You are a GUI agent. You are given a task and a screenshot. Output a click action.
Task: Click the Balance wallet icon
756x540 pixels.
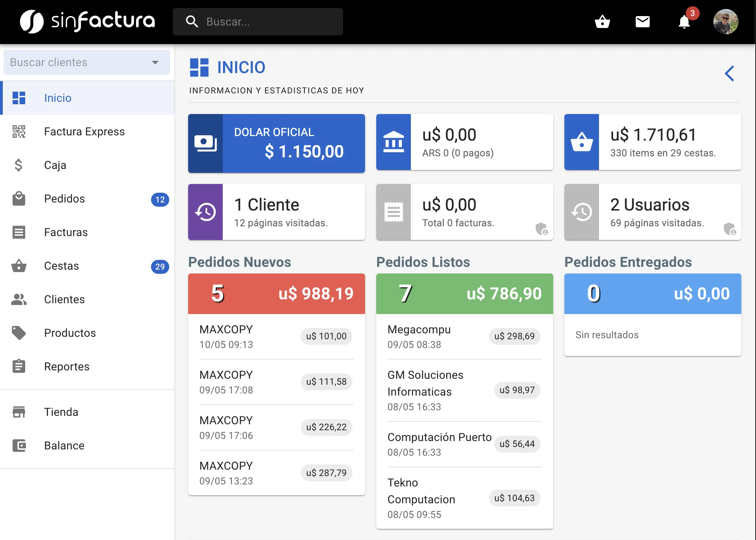(19, 446)
